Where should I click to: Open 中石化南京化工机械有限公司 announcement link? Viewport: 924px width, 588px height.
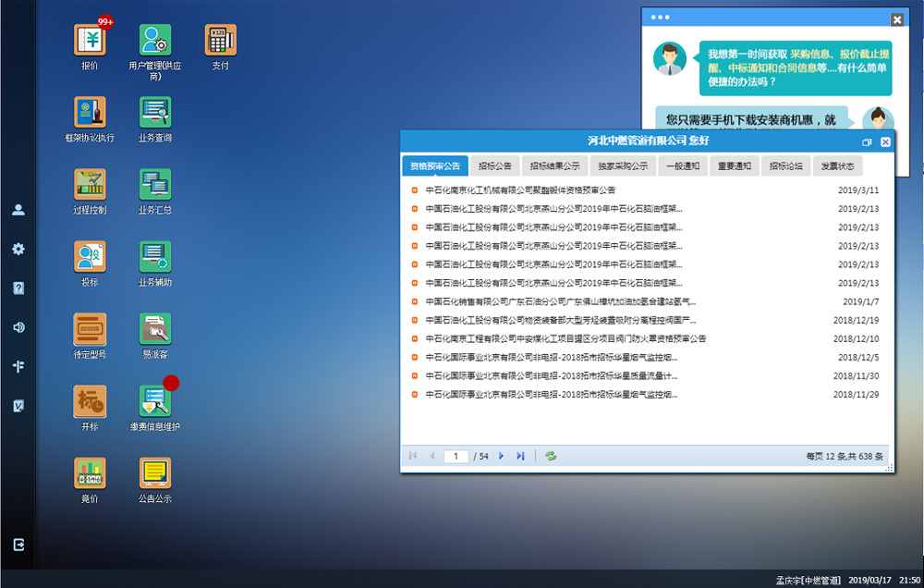click(x=520, y=190)
